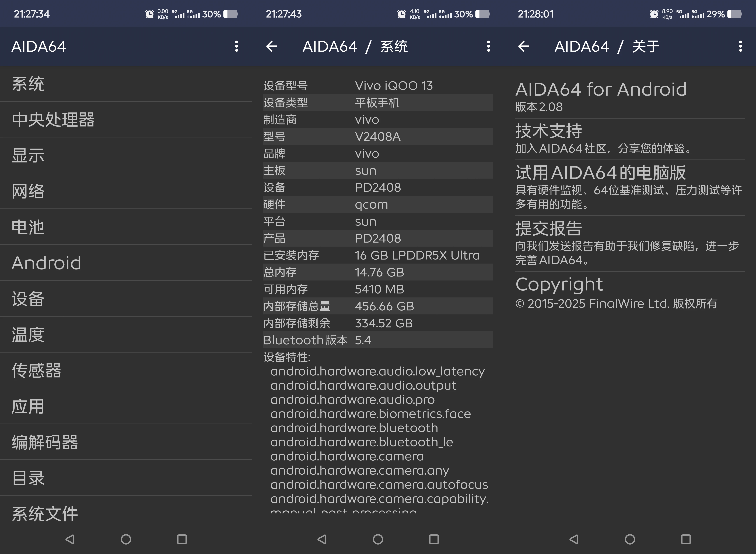756x554 pixels.
Task: Tap home circle button in left screen
Action: tap(126, 539)
